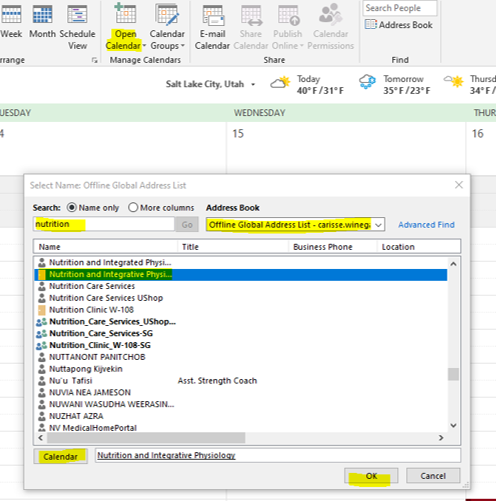This screenshot has width=496, height=501.
Task: Confirm with the OK button
Action: coord(371,476)
